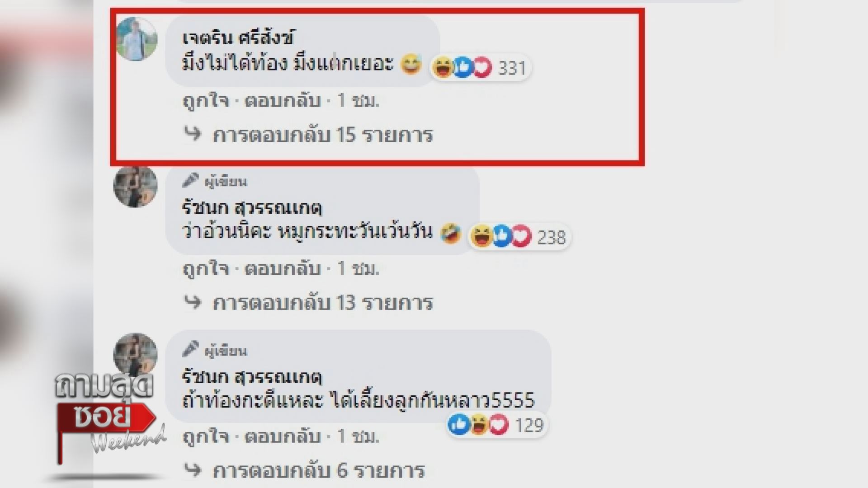
Task: Click reply arrow beside 15 replies
Action: click(193, 133)
